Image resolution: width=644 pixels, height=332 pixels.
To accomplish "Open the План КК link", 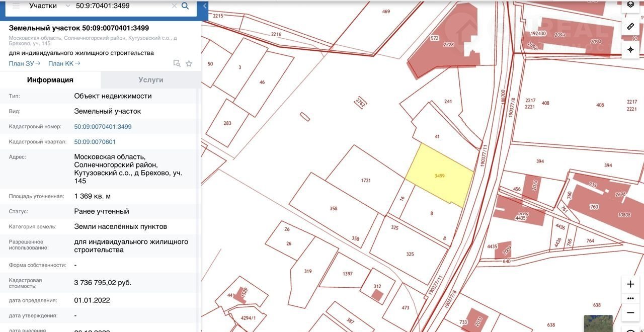I will [x=64, y=63].
